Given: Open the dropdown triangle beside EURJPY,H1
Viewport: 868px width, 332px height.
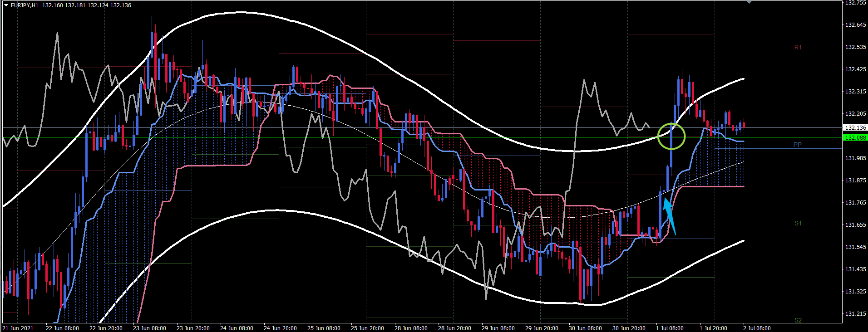Looking at the screenshot, I should pyautogui.click(x=6, y=5).
